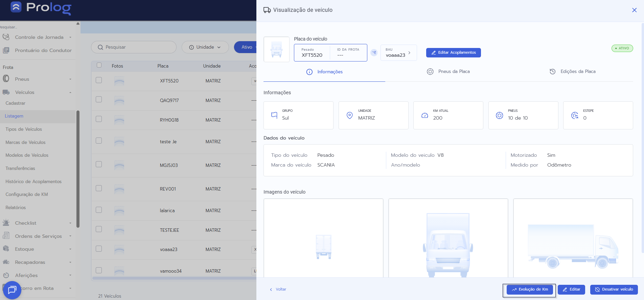Screen dimensions: 644x300
Task: Open the Unidade filter dropdown
Action: point(205,47)
